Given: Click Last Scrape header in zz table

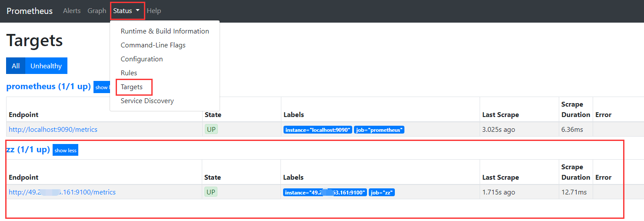Looking at the screenshot, I should tap(501, 177).
